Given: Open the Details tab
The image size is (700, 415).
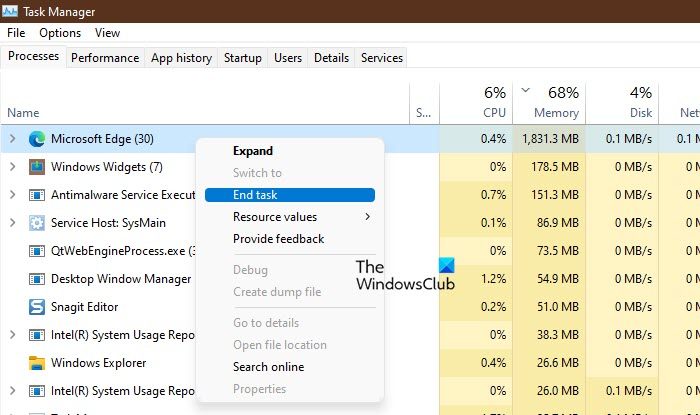Looking at the screenshot, I should (x=331, y=58).
